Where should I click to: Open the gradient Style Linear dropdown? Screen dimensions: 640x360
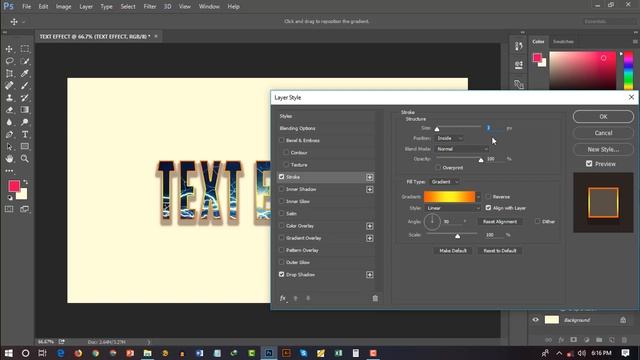[453, 208]
